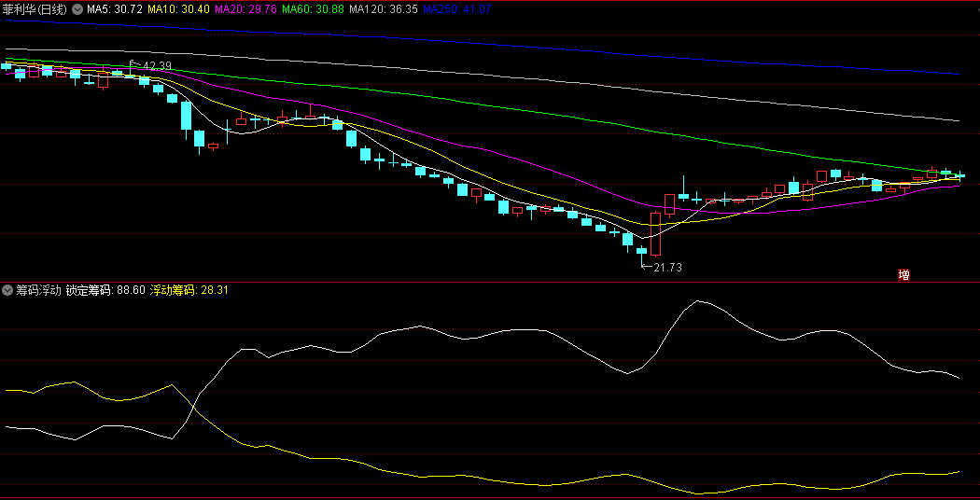Select the MA20: 29.76 label
The image size is (980, 500).
click(246, 9)
